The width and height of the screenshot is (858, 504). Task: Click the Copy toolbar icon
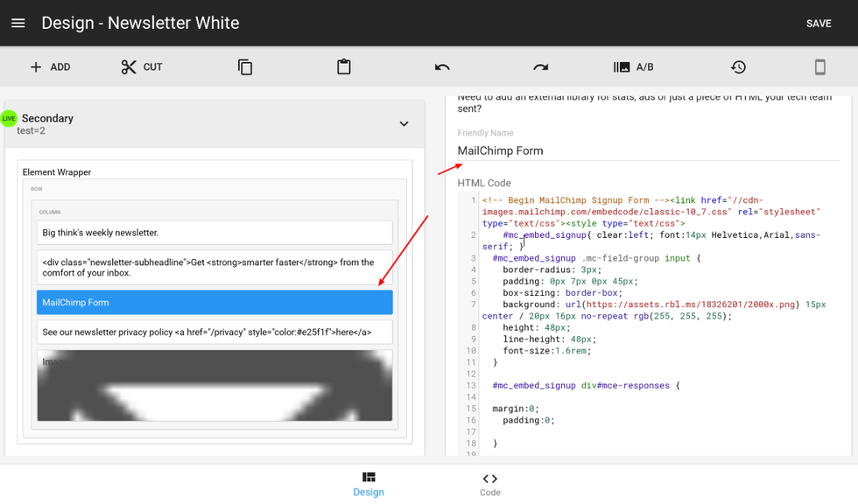244,66
